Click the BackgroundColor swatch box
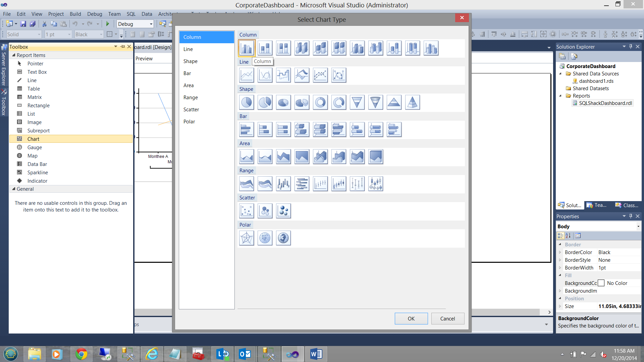This screenshot has height=362, width=644. click(601, 283)
